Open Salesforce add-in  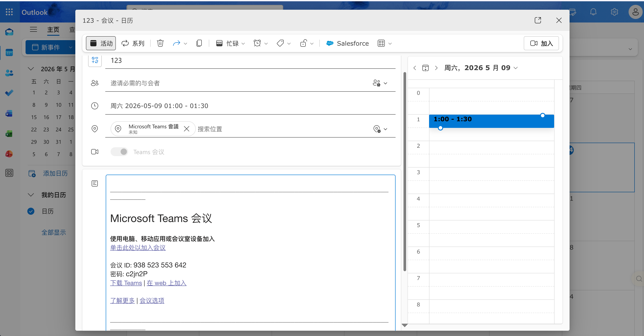(x=348, y=43)
